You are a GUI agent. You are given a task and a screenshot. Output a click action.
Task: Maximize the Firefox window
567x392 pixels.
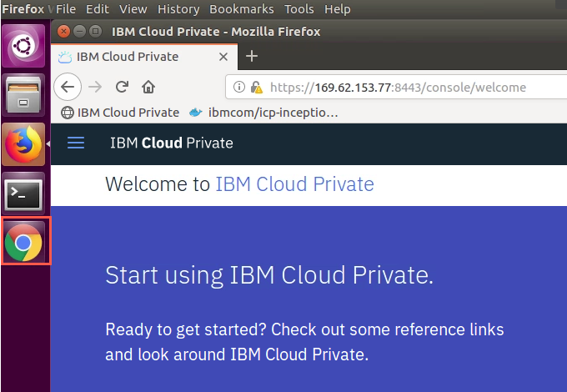(95, 32)
